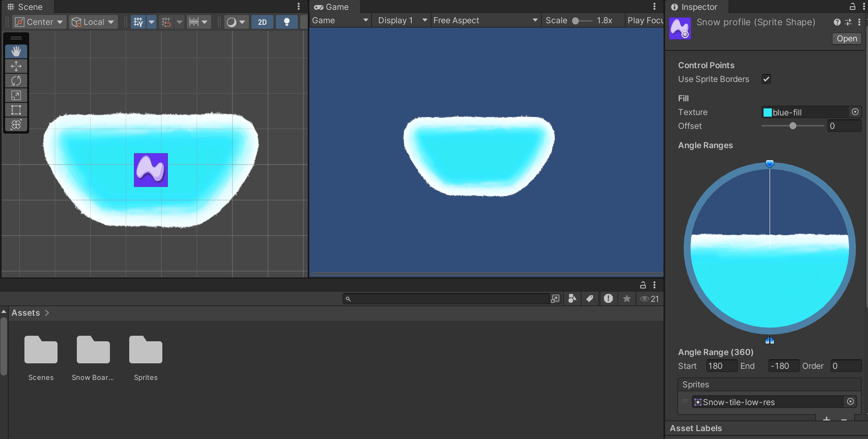
Task: Open the Center pivot dropdown
Action: point(39,22)
